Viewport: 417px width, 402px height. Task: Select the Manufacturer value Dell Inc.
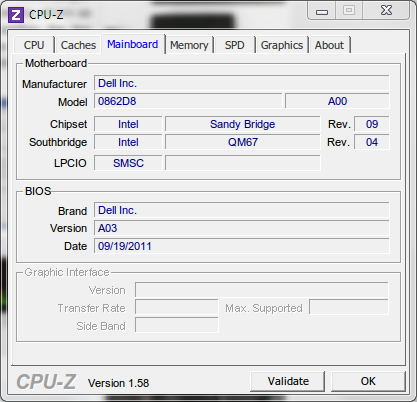coord(242,83)
